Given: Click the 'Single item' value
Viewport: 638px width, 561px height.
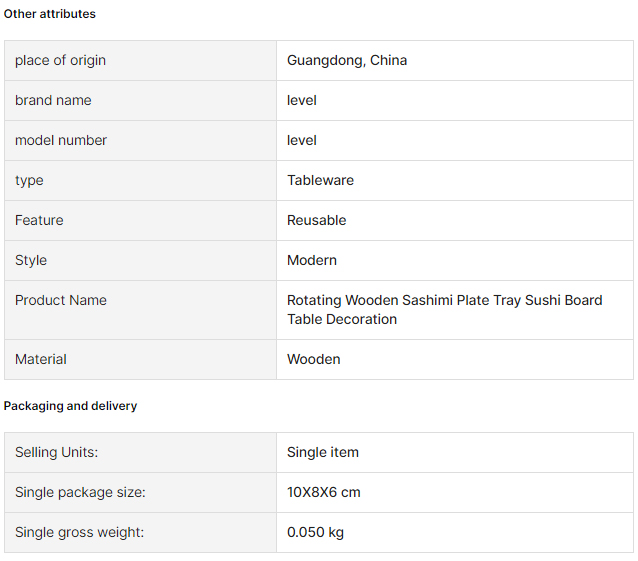Looking at the screenshot, I should pos(323,452).
